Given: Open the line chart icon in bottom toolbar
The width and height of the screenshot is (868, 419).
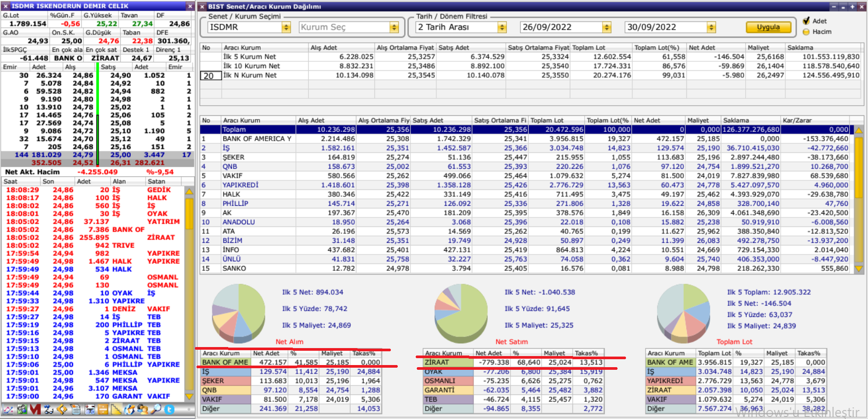Looking at the screenshot, I should pyautogui.click(x=8, y=409).
